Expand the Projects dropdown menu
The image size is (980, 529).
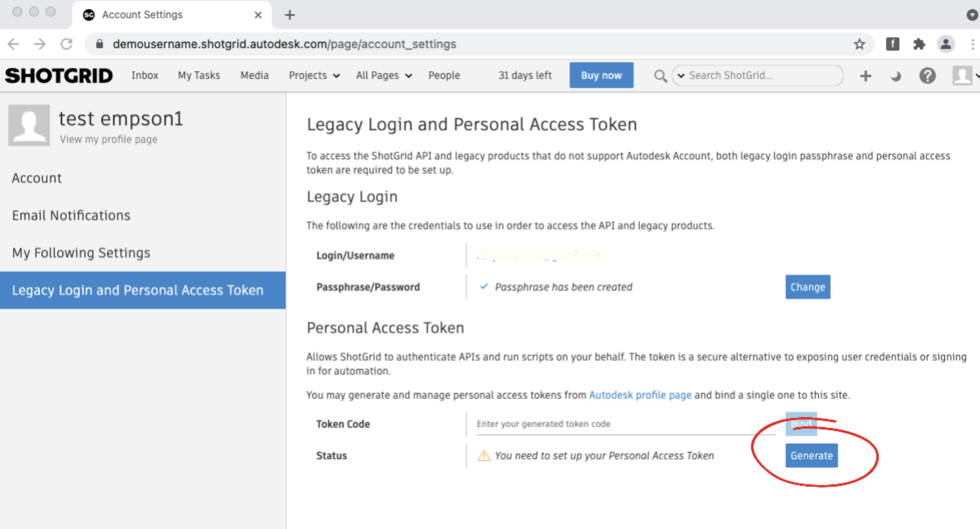(314, 75)
